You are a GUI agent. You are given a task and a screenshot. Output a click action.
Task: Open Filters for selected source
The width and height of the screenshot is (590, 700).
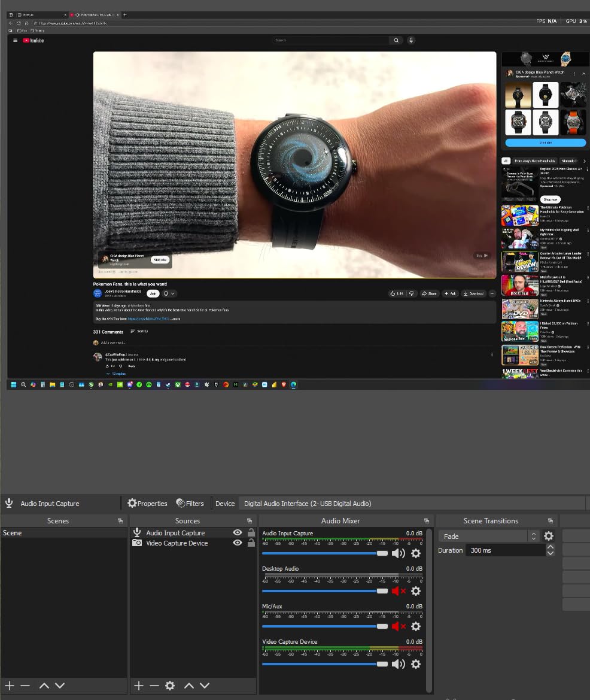190,503
